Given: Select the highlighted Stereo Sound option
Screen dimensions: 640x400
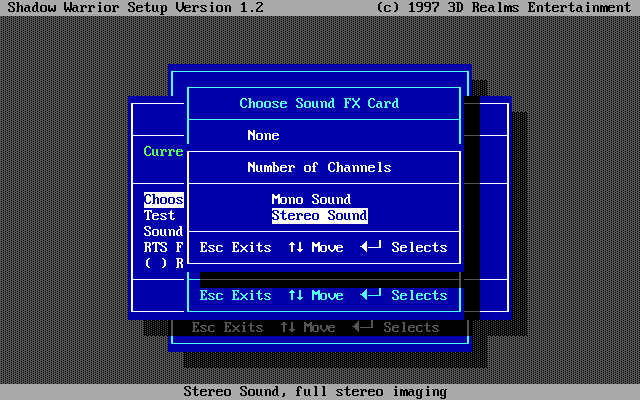Looking at the screenshot, I should point(320,216).
